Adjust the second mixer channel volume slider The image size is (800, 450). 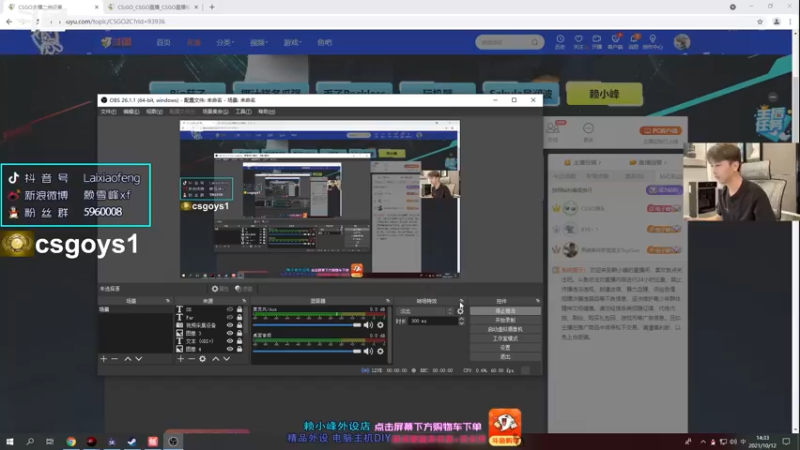307,351
